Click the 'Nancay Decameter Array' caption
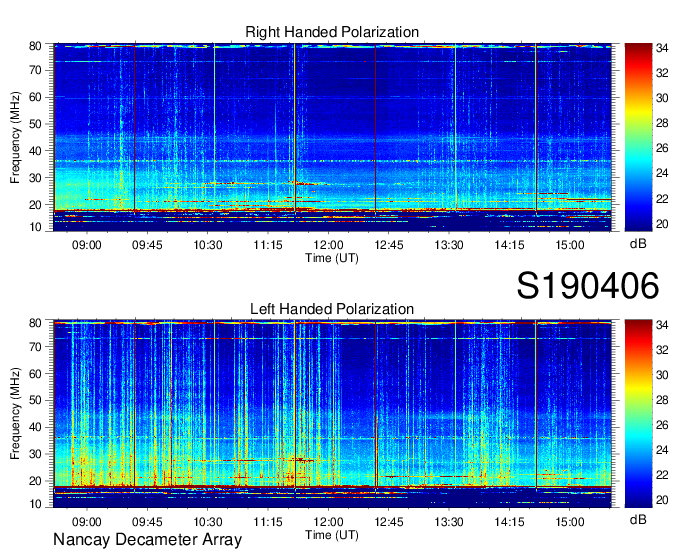Screen dimensions: 680x552 point(147,540)
